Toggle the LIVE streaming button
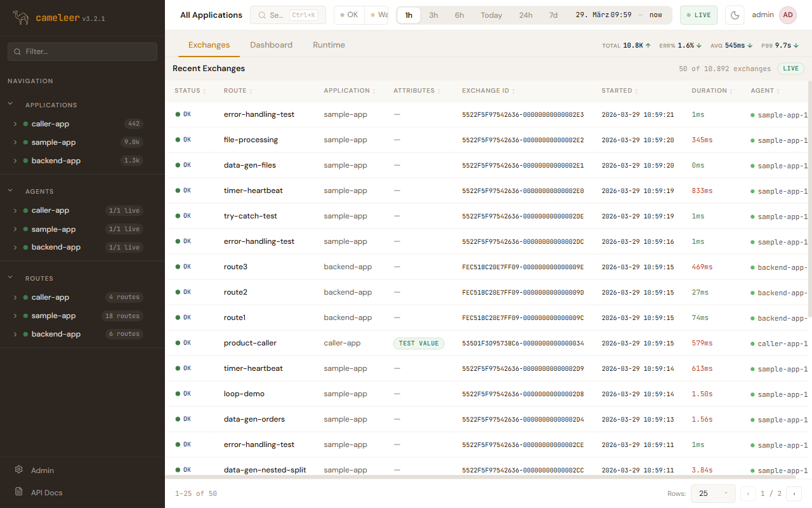The width and height of the screenshot is (812, 508). pos(698,15)
